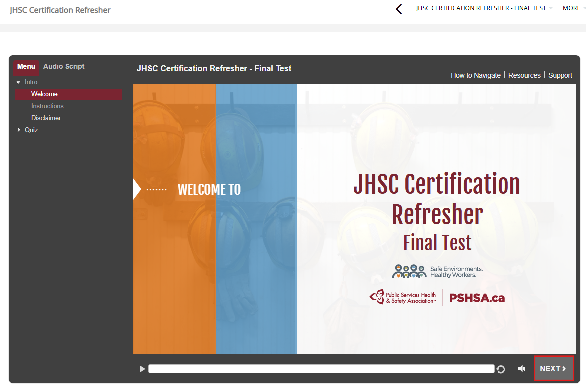Select the Quiz item in the menu
This screenshot has height=392, width=586.
tap(31, 130)
